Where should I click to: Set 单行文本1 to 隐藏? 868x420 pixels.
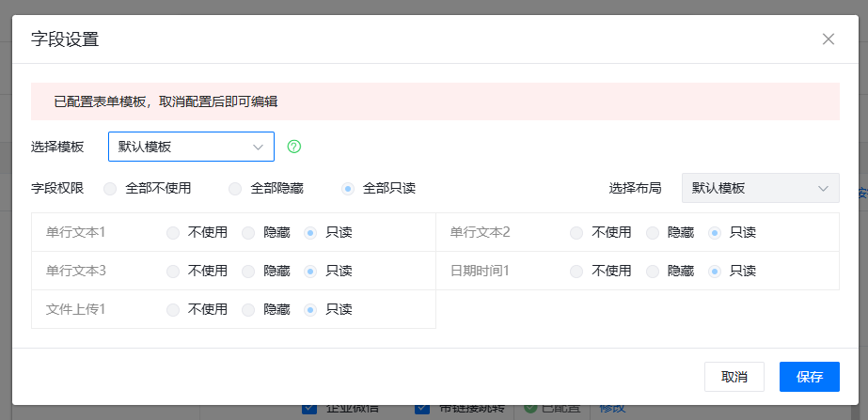[x=249, y=232]
